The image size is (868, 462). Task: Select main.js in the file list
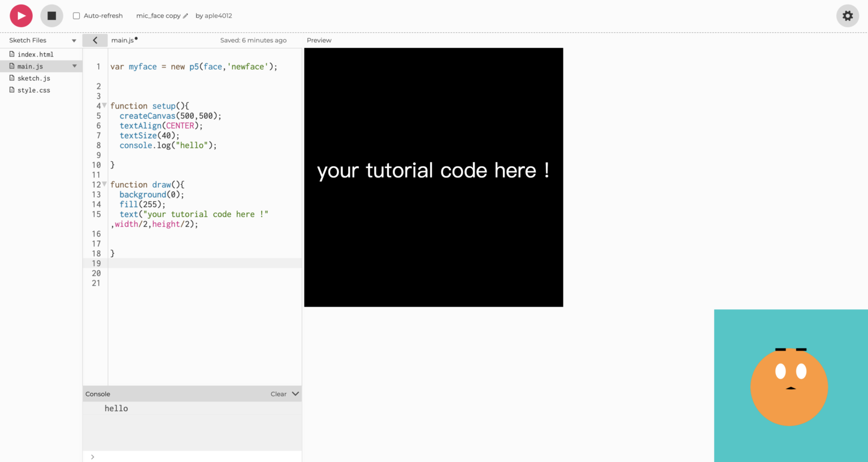(x=31, y=66)
